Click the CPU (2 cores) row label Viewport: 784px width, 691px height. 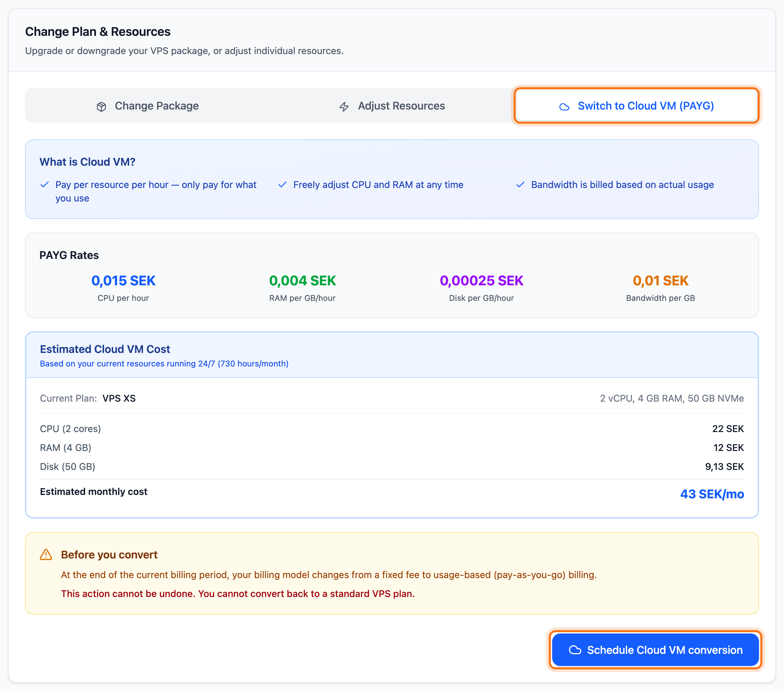(x=70, y=429)
